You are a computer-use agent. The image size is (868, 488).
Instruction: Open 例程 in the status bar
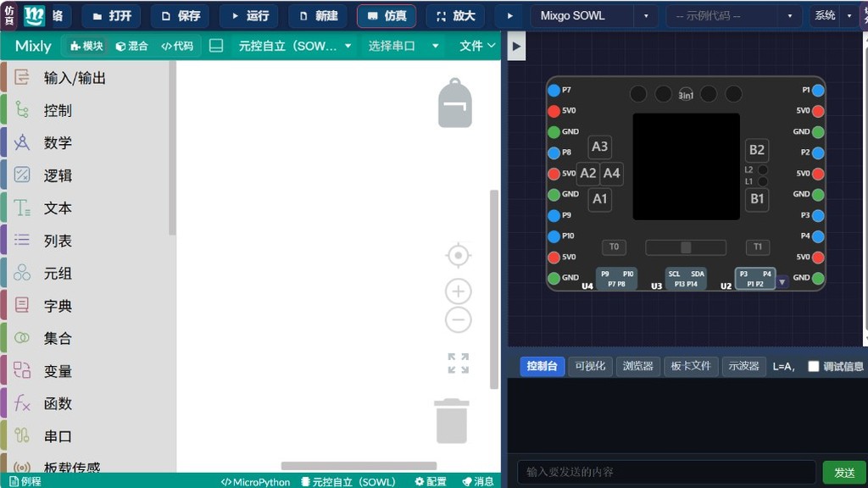pos(25,481)
